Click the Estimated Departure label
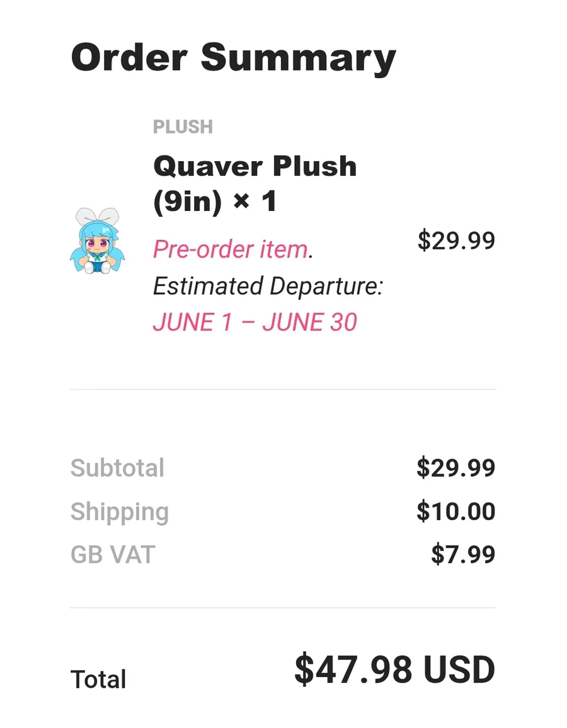567x728 pixels. 268,287
